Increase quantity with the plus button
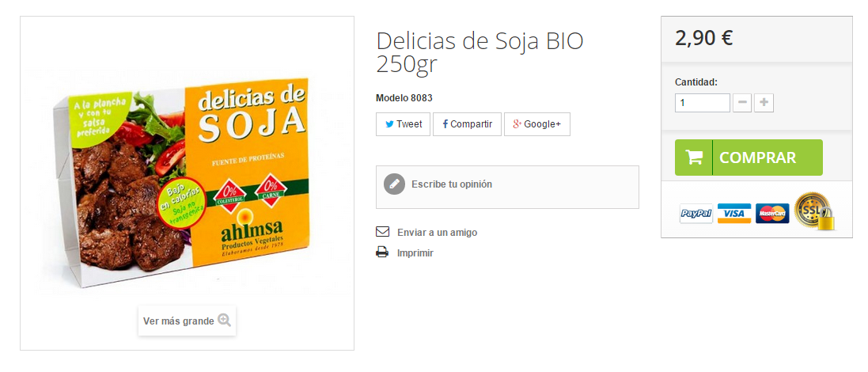868x372 pixels. 764,103
